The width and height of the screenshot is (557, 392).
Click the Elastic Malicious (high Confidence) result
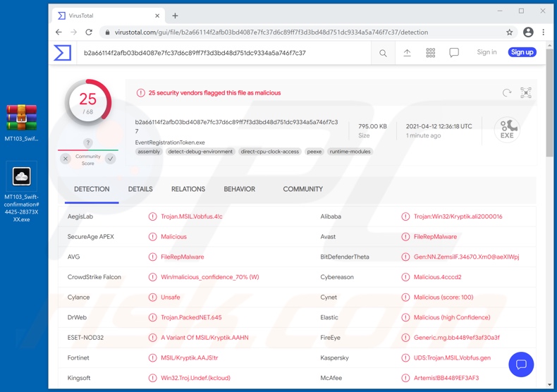452,317
